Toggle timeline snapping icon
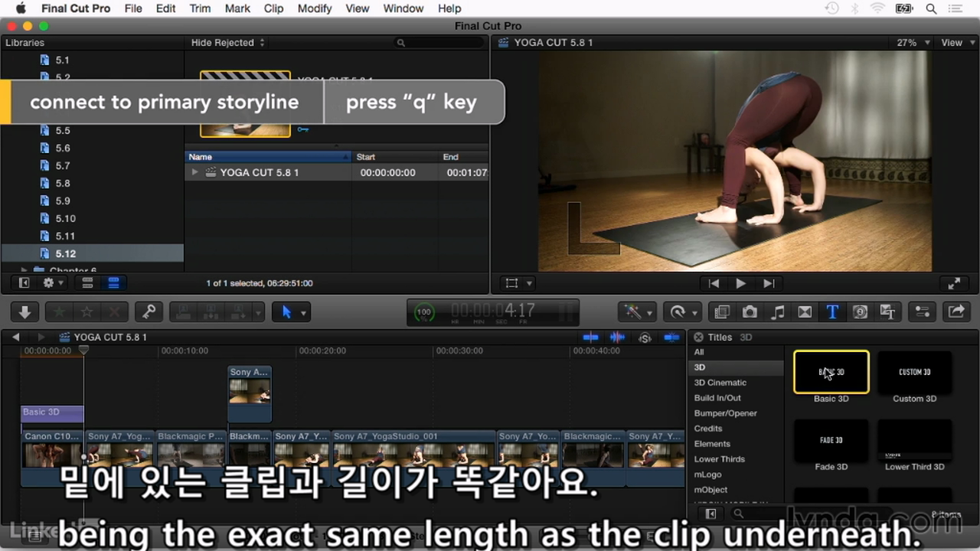Viewport: 980px width, 551px height. tap(671, 337)
